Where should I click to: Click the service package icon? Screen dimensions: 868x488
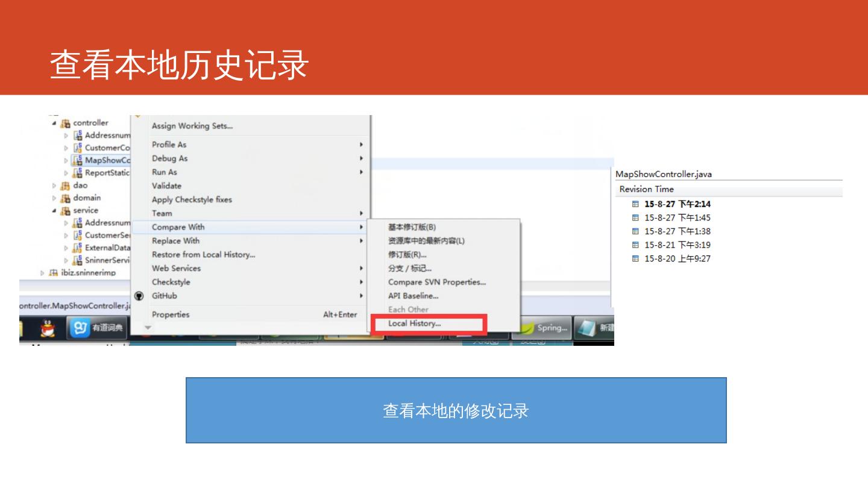pos(65,211)
